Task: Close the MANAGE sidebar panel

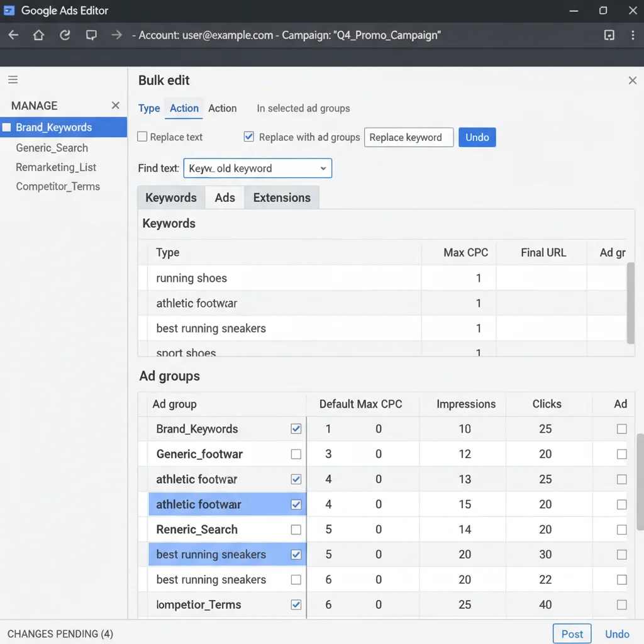Action: pyautogui.click(x=116, y=106)
